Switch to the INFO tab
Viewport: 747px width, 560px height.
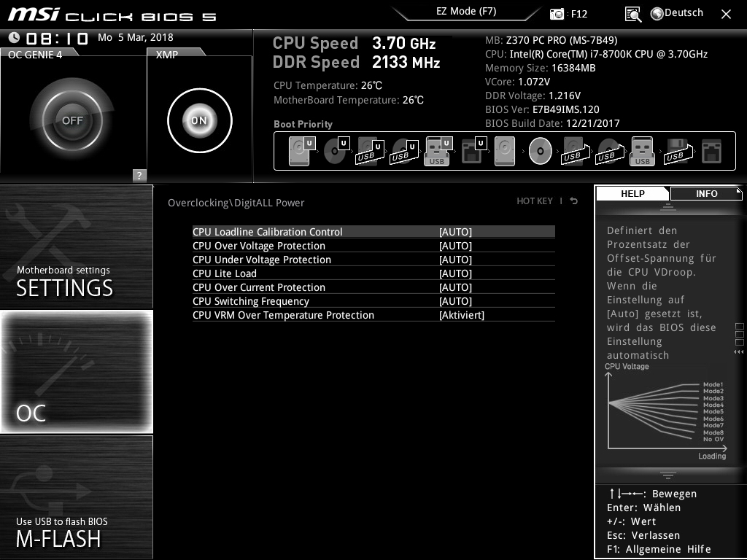706,193
